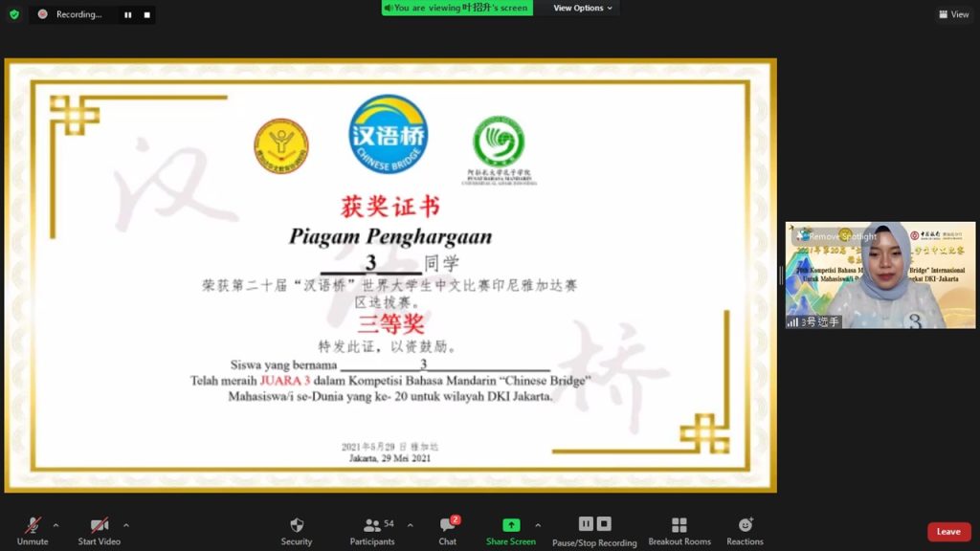Stop the recording from the top indicator
This screenshot has width=980, height=551.
click(x=146, y=15)
